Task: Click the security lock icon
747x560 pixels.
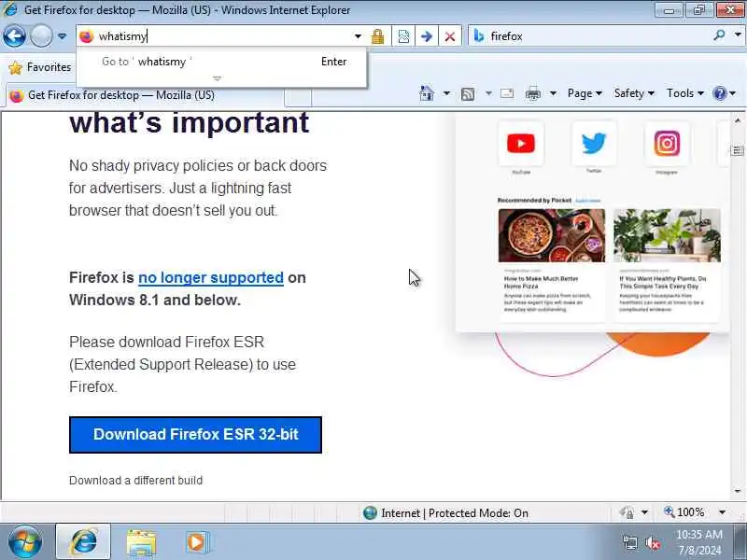Action: pos(378,36)
